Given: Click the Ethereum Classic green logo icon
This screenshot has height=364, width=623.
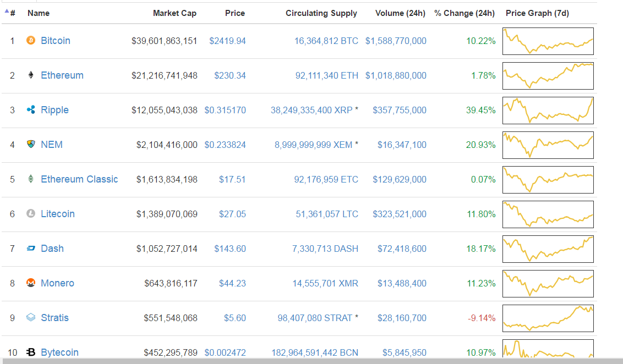Looking at the screenshot, I should click(31, 179).
